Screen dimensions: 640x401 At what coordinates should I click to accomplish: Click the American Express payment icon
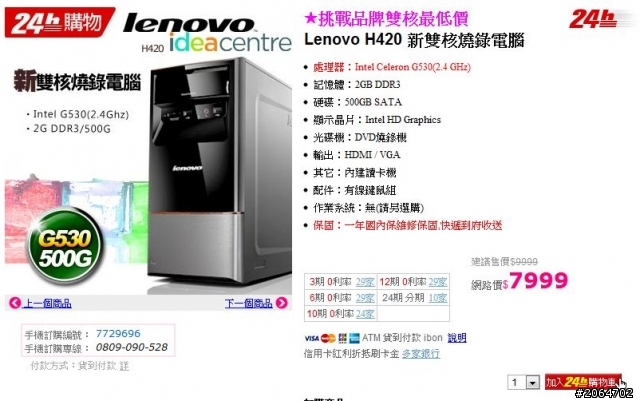click(354, 338)
